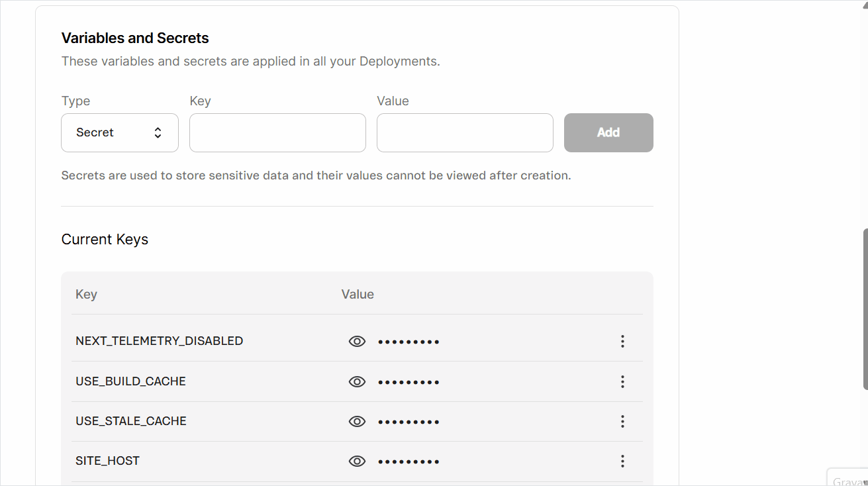Toggle visibility of USE_STALE_CACHE value
The image size is (868, 486).
[357, 422]
